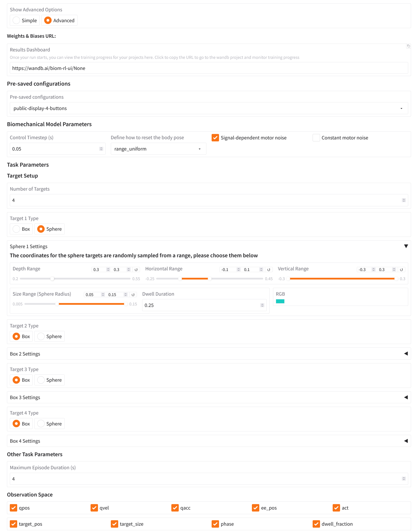This screenshot has height=532, width=418.
Task: Expand Box 4 Settings section
Action: pyautogui.click(x=406, y=441)
